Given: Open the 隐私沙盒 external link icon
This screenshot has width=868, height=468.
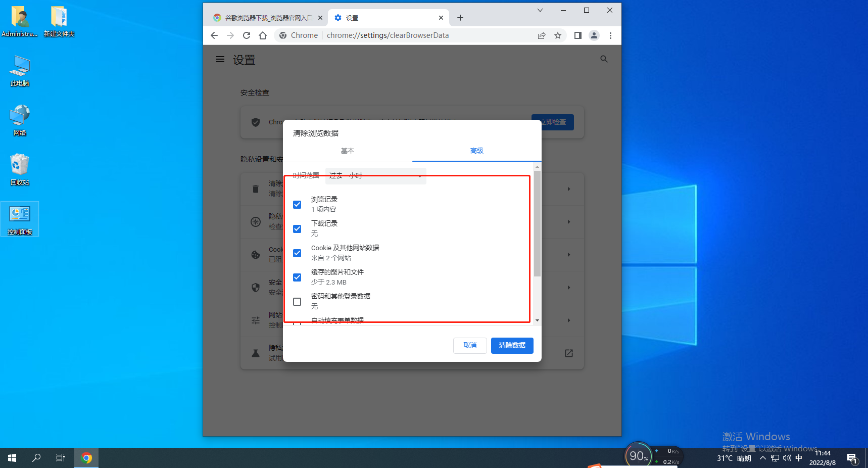Looking at the screenshot, I should [569, 353].
